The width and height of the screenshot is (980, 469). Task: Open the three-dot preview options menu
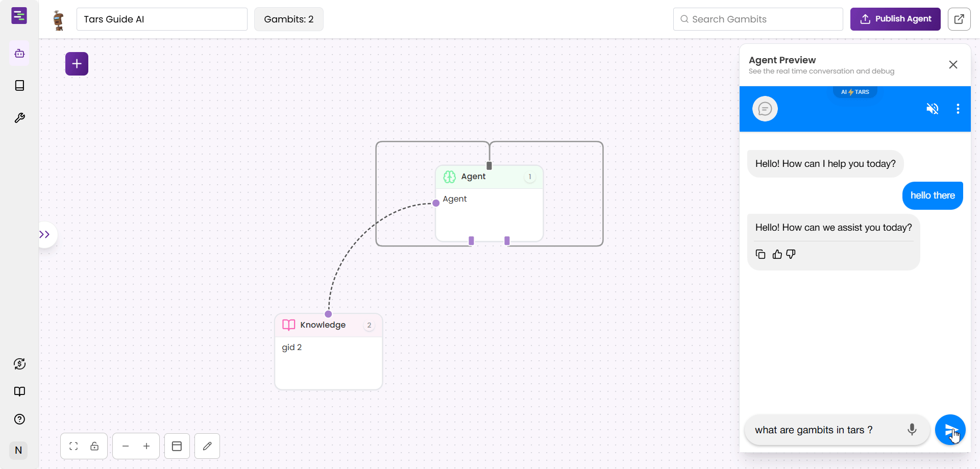pos(958,109)
